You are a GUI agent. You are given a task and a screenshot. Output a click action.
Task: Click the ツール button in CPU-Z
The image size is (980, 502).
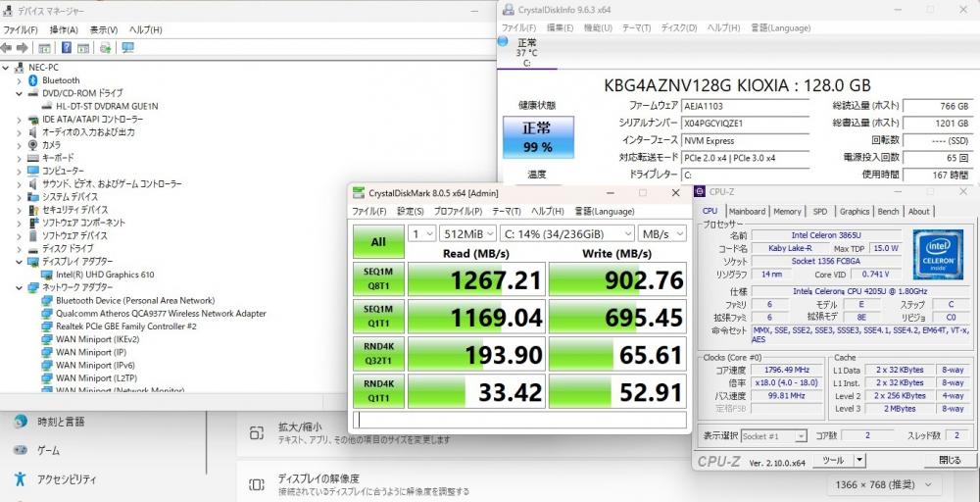tap(833, 460)
